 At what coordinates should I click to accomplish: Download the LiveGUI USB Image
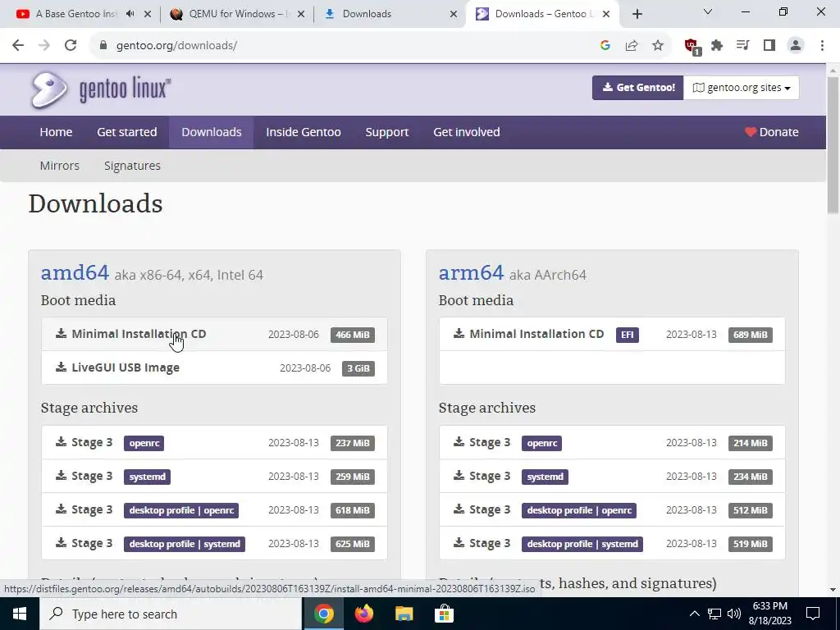(x=214, y=367)
